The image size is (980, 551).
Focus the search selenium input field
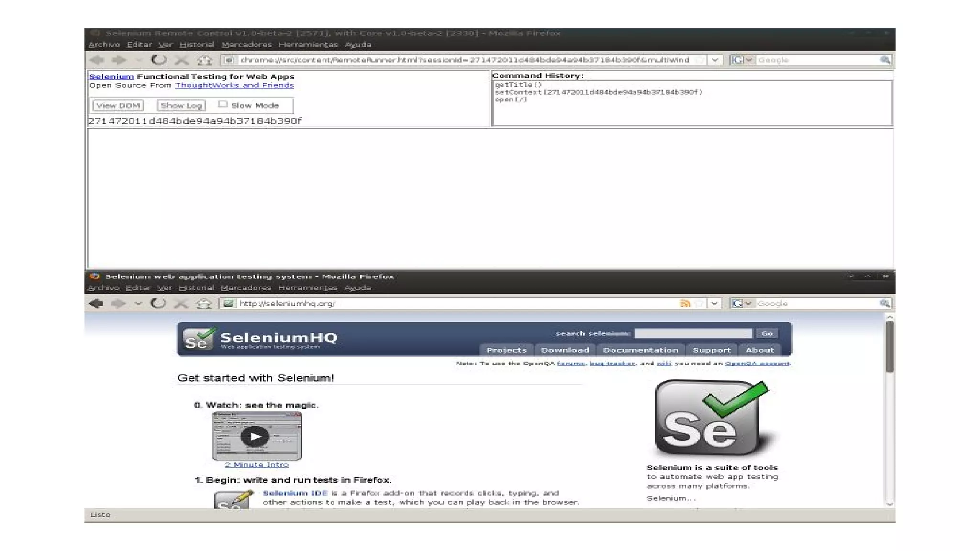pos(693,333)
